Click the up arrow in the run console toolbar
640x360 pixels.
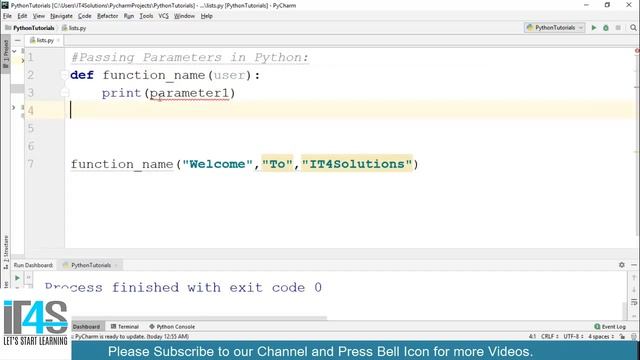pyautogui.click(x=634, y=278)
